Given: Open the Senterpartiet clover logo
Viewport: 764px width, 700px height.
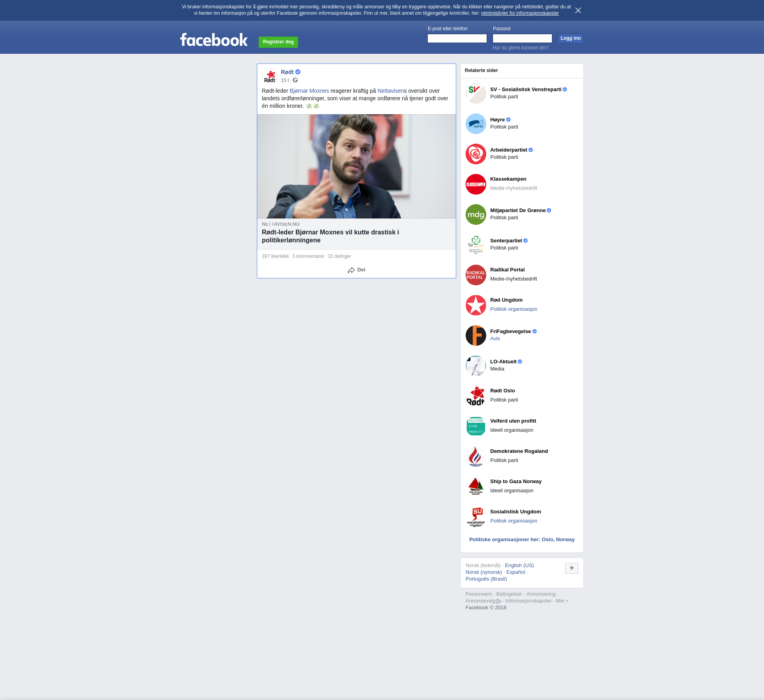Looking at the screenshot, I should 476,245.
